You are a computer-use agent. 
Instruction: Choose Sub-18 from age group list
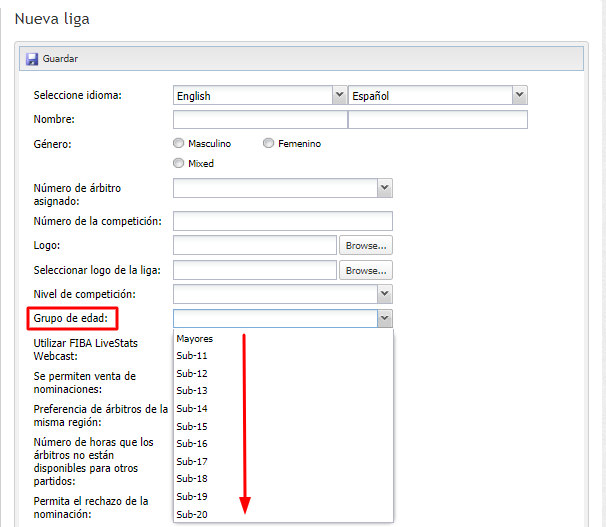283,479
